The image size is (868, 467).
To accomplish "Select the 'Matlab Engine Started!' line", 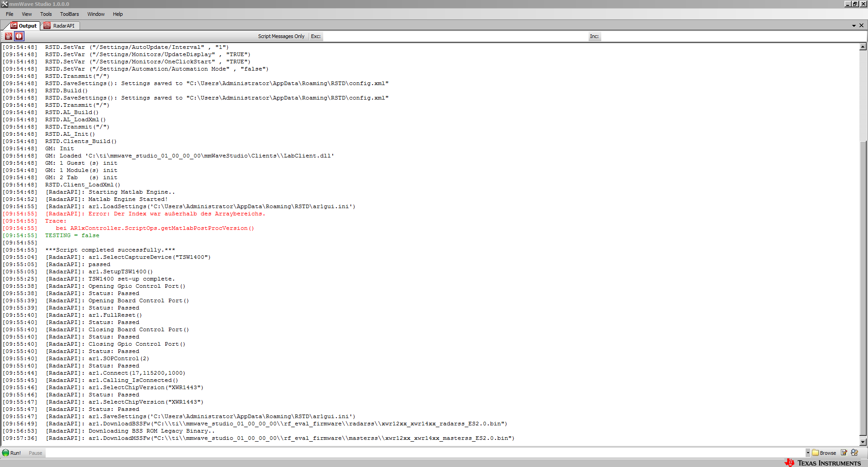I will [x=85, y=199].
